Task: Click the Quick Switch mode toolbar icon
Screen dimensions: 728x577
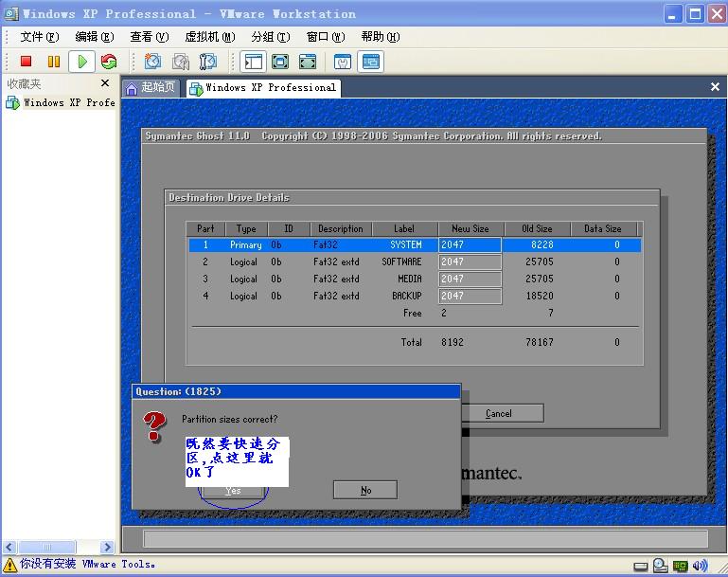Action: (x=308, y=62)
